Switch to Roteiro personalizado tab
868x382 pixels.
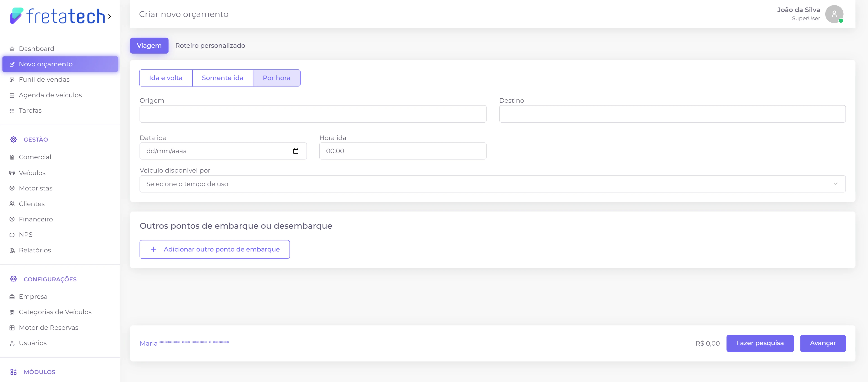tap(210, 45)
